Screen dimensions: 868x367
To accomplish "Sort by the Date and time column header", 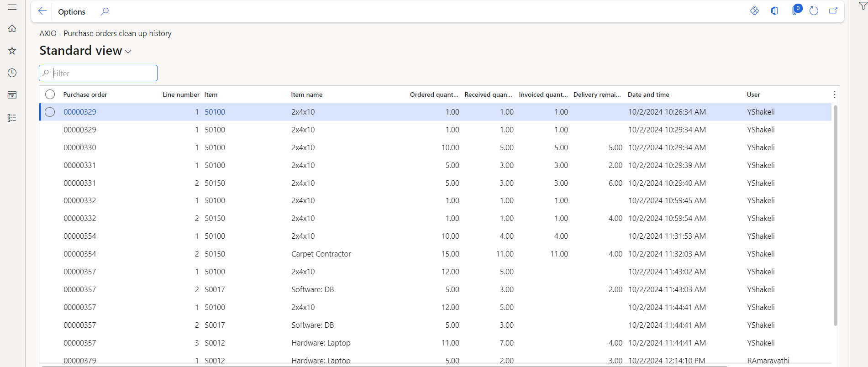I will click(648, 94).
